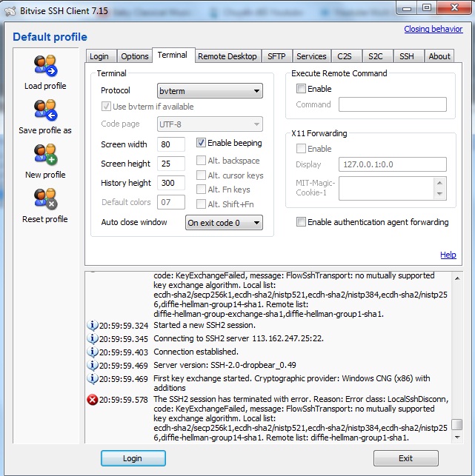Click info icon beside 'Started a new SSH2 session'
The image size is (475, 476).
coord(93,325)
